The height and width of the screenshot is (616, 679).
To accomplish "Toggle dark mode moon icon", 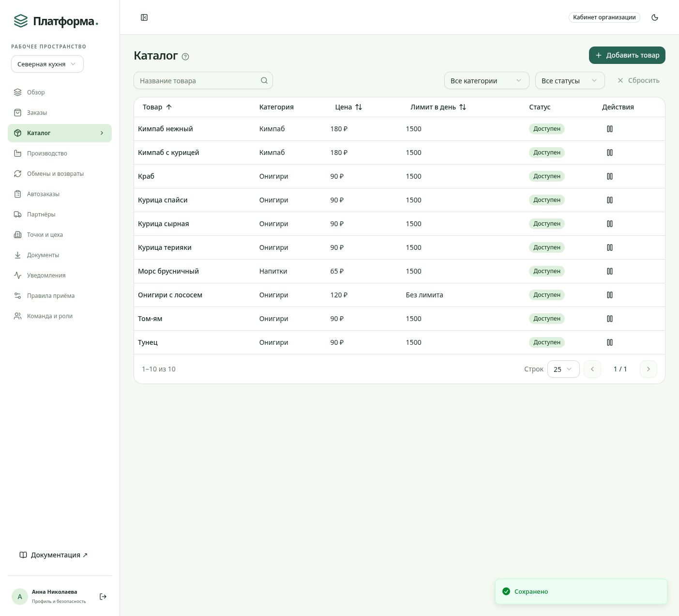I will 655,17.
